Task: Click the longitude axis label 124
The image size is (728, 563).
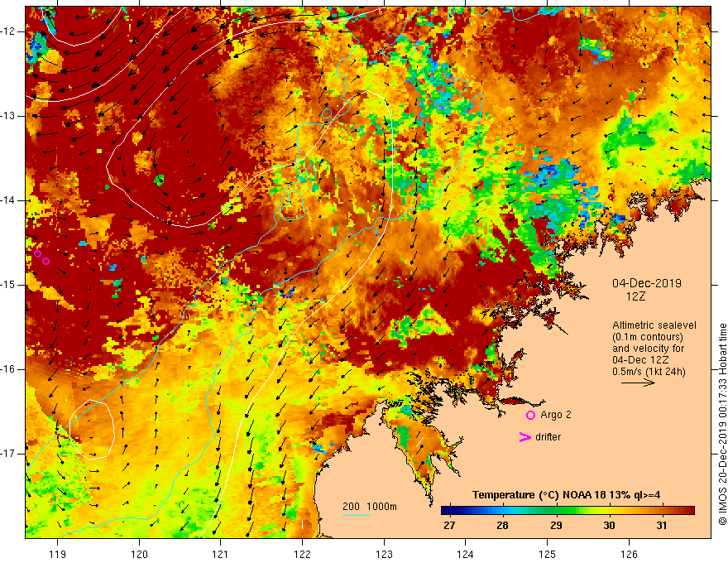Action: click(x=466, y=554)
